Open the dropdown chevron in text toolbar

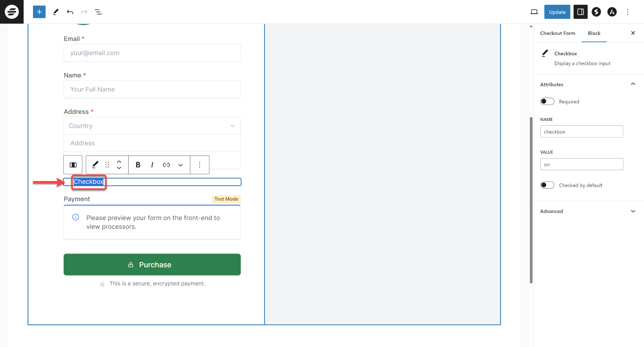(180, 164)
